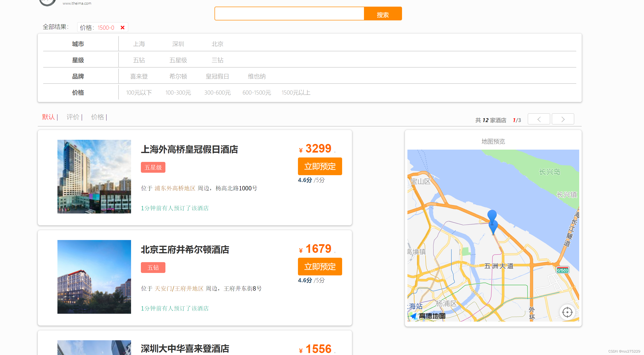Screen dimensions: 644x355
Task: Click the G1503 highway badge on map
Action: [563, 270]
